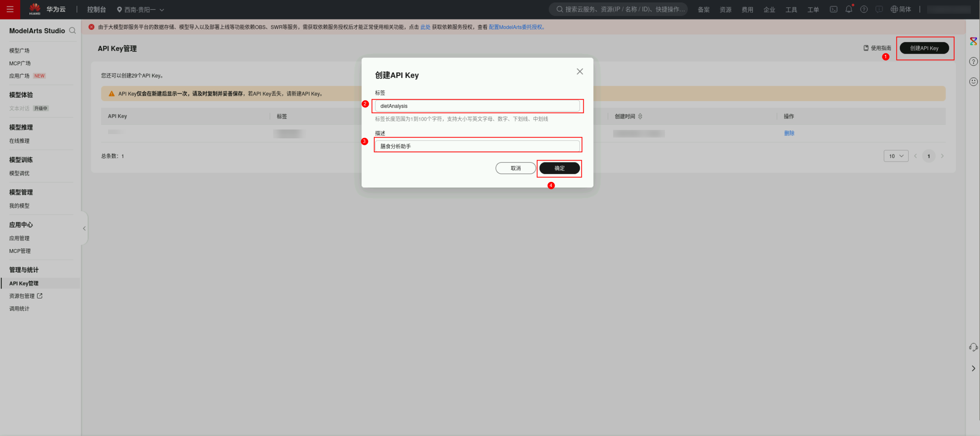Go to 在线推理 in sidebar

point(19,141)
